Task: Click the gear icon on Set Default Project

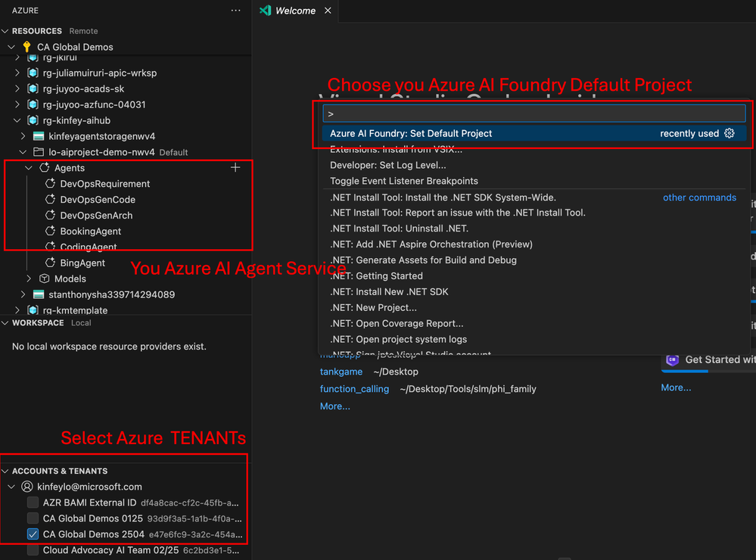Action: [730, 133]
